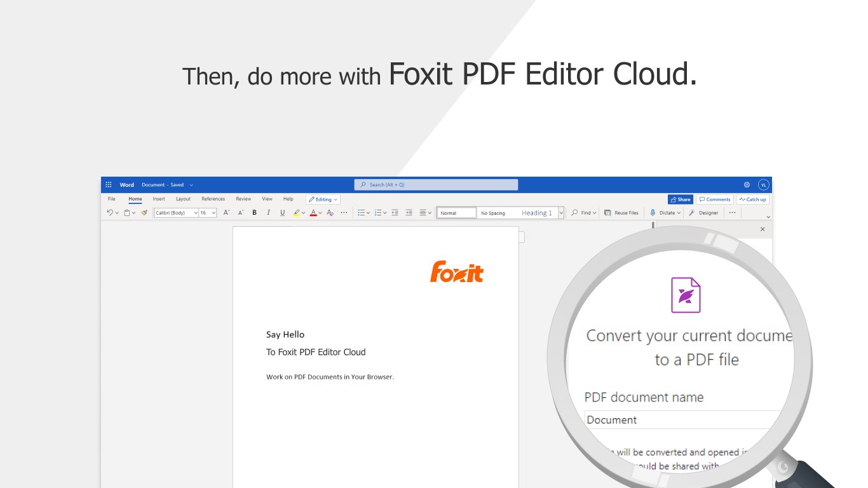Click the numbered list icon

[377, 213]
